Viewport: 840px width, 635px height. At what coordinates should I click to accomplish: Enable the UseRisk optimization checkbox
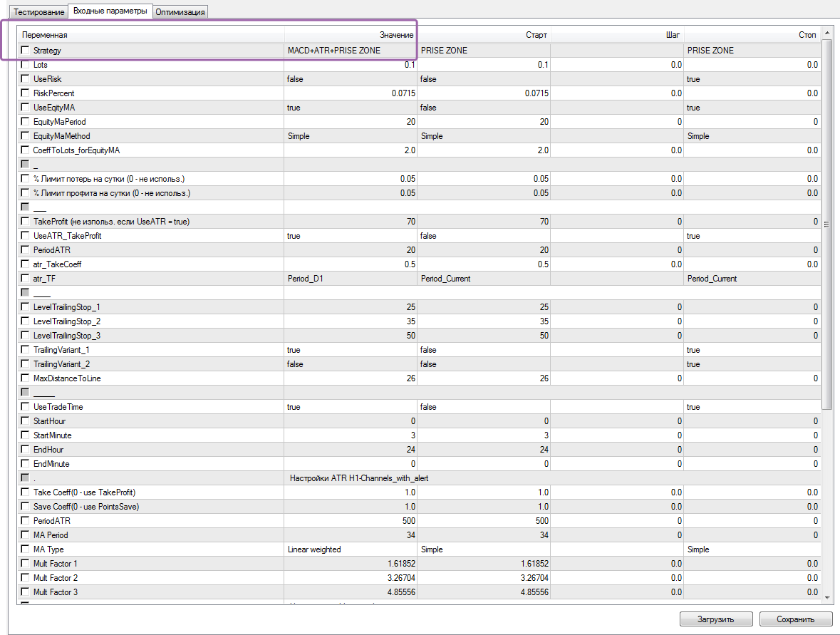(25, 78)
